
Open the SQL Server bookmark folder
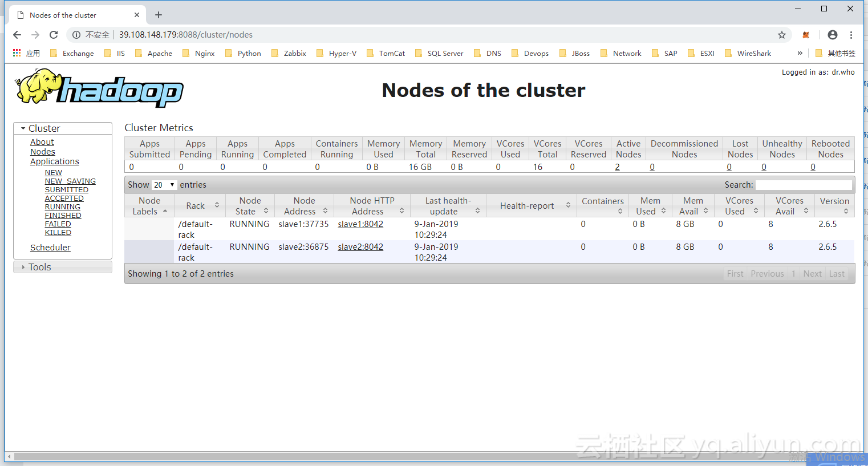[439, 54]
